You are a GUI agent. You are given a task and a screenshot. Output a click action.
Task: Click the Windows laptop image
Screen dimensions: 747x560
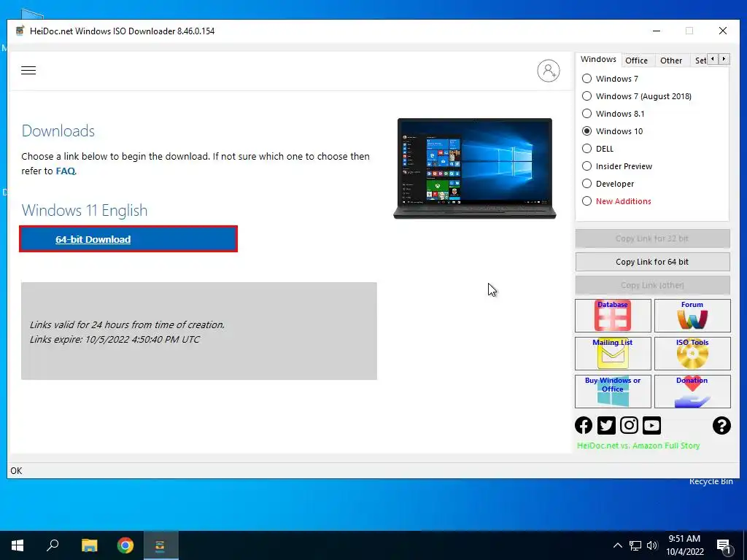click(x=474, y=168)
